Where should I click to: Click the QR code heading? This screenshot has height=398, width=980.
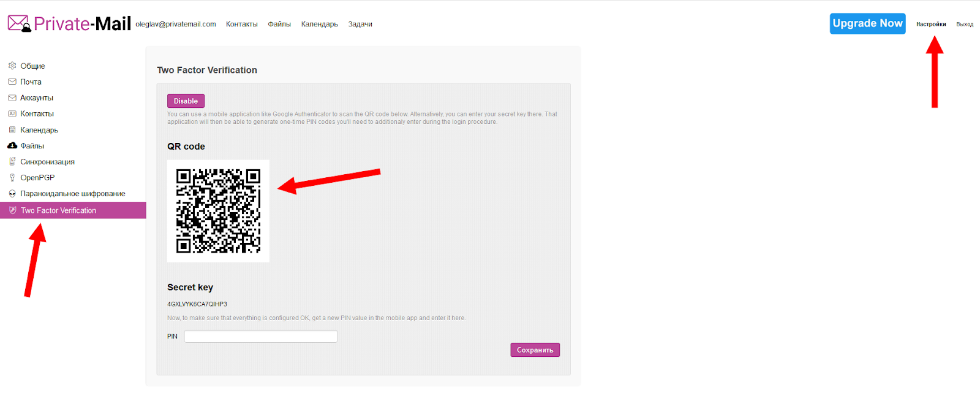coord(186,146)
